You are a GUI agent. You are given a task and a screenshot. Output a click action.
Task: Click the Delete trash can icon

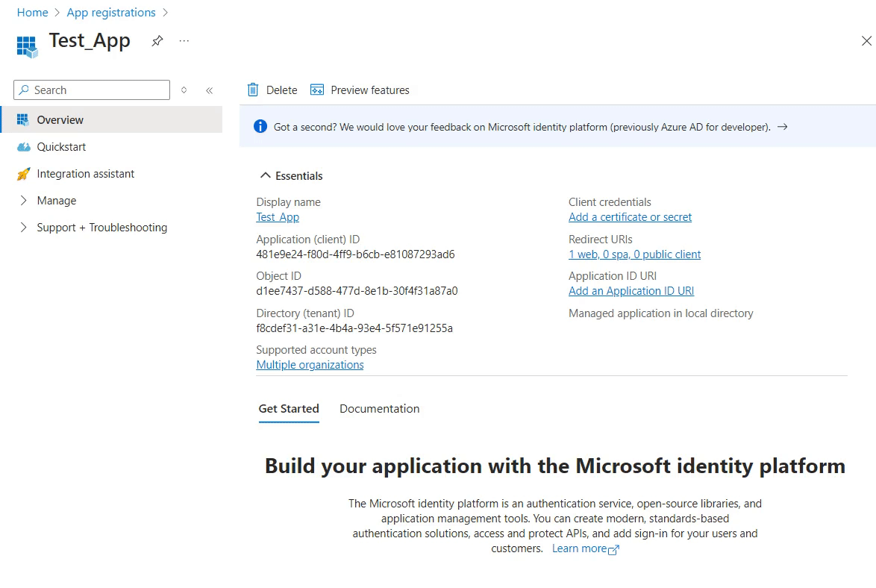[253, 90]
